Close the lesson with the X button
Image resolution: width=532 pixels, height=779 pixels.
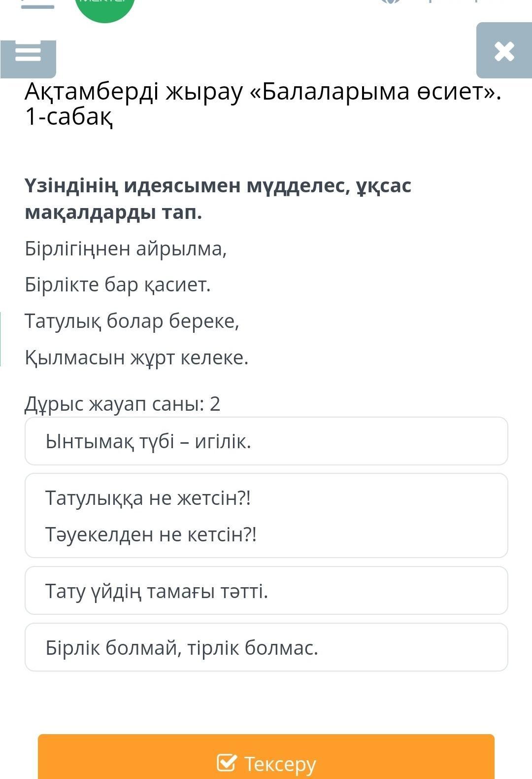pyautogui.click(x=504, y=51)
